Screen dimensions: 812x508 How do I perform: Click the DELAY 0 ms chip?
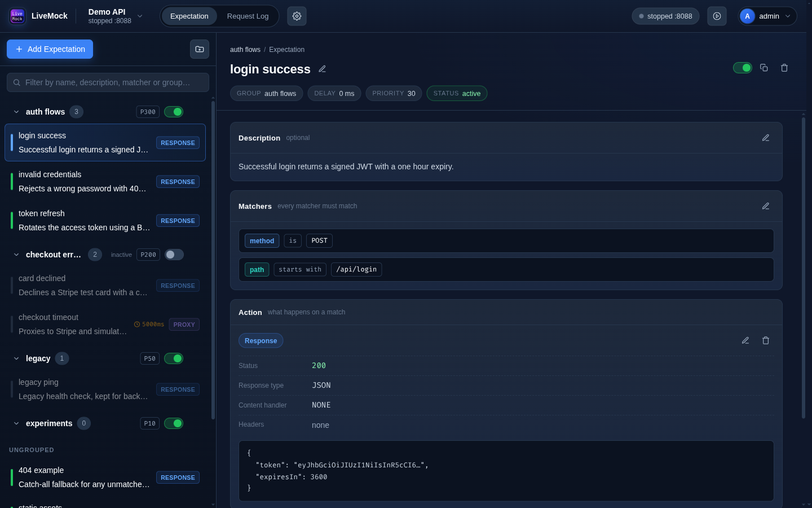point(334,93)
